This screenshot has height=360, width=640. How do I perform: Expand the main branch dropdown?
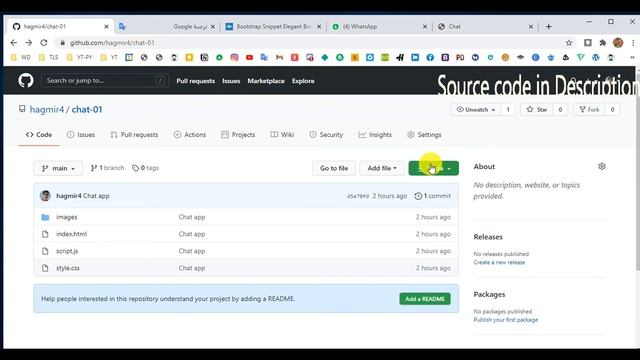(x=58, y=168)
